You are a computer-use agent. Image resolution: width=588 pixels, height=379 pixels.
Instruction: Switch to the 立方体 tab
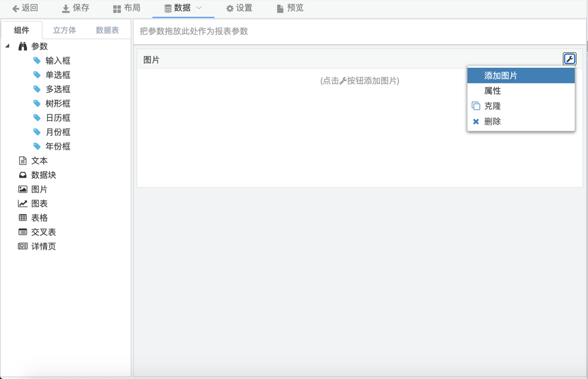coord(64,30)
